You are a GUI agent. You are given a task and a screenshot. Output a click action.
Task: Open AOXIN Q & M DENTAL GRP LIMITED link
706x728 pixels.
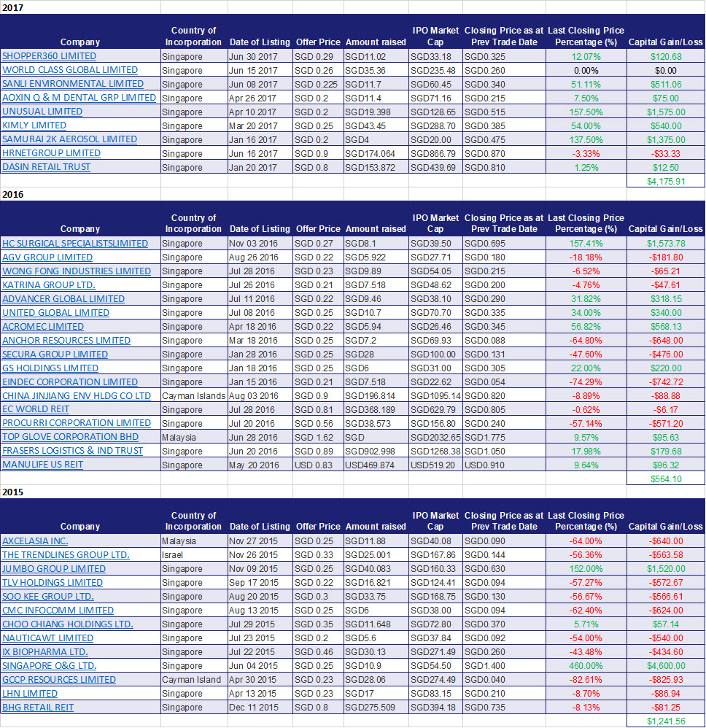coord(79,98)
